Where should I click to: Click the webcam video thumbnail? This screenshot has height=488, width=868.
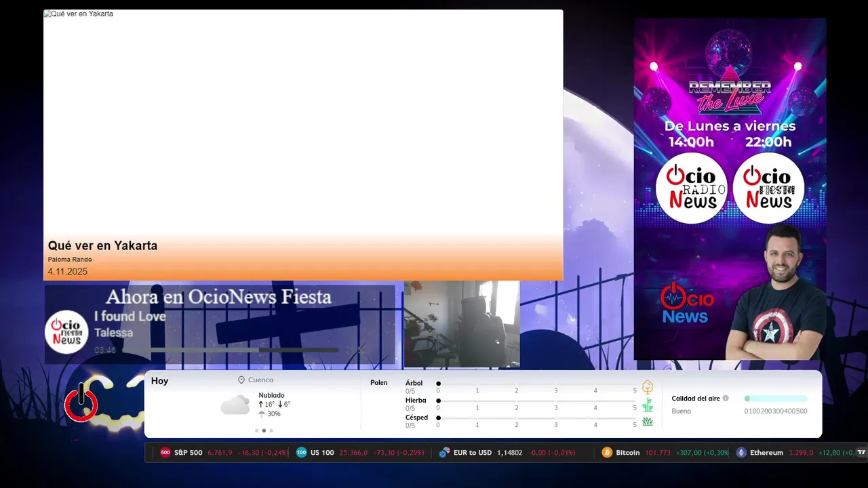click(462, 324)
